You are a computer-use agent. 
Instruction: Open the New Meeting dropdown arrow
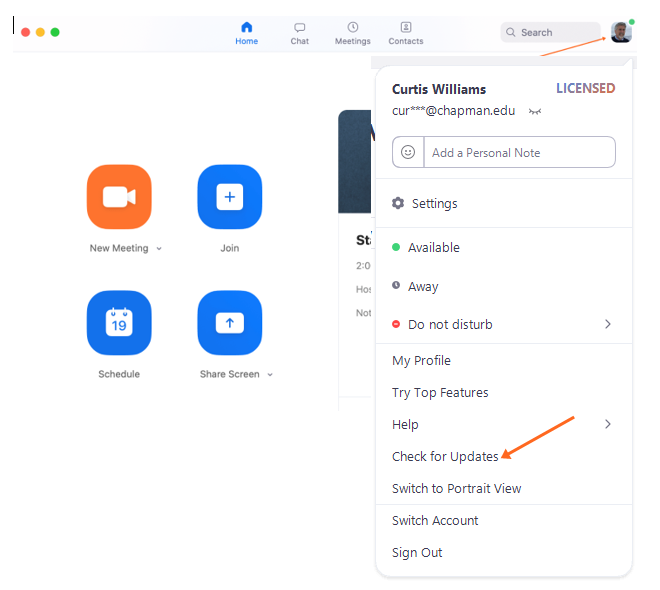coord(159,249)
